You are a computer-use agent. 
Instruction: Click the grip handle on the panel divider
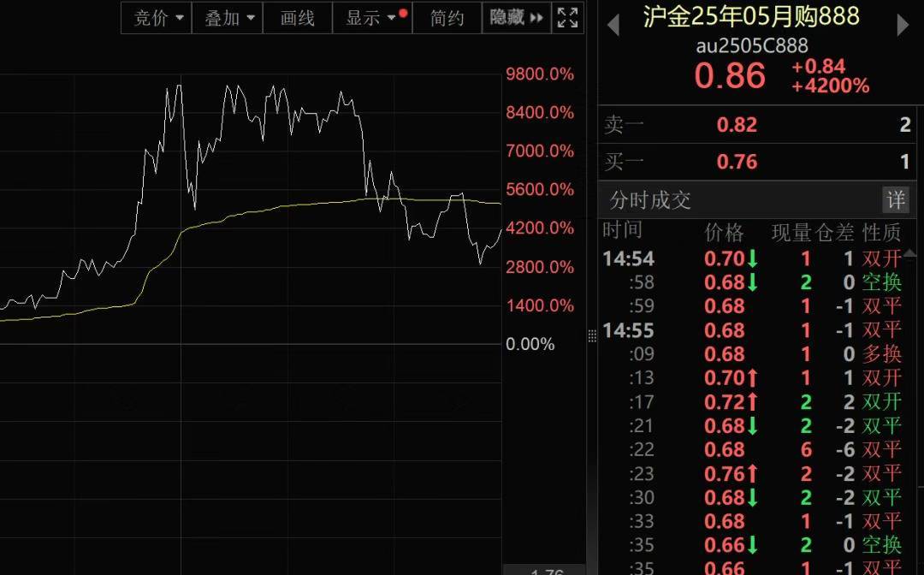point(594,336)
